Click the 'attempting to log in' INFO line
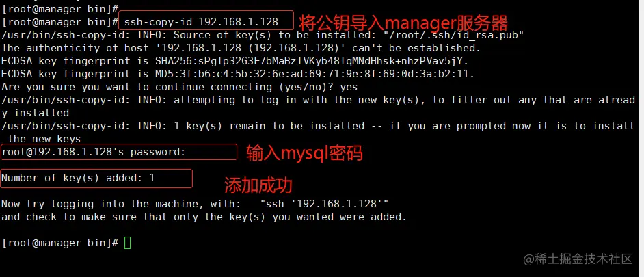This screenshot has width=644, height=277. coord(319,100)
